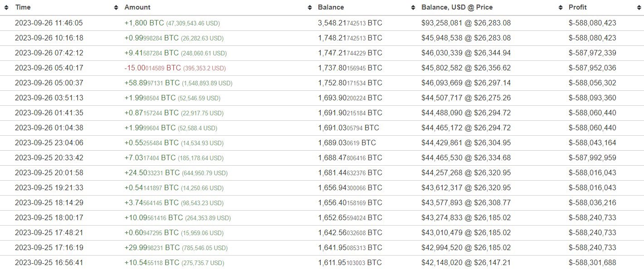This screenshot has width=644, height=271.
Task: Click sort arrows beside Balance, USD @ Price
Action: click(x=413, y=8)
